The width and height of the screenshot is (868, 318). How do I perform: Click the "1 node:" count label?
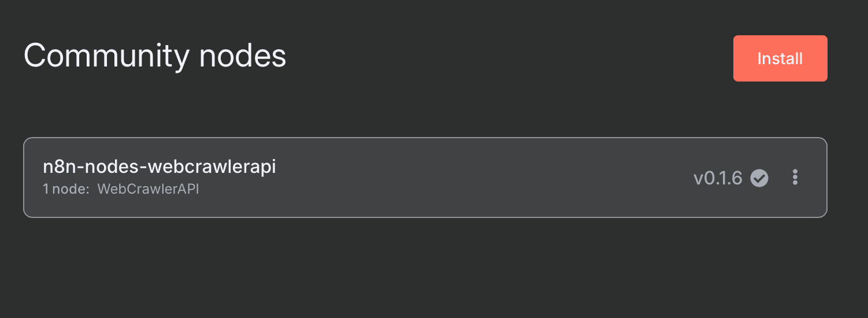pyautogui.click(x=66, y=189)
